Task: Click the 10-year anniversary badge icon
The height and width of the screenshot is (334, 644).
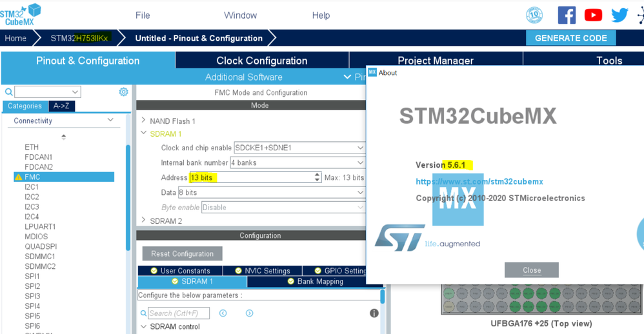Action: (534, 15)
